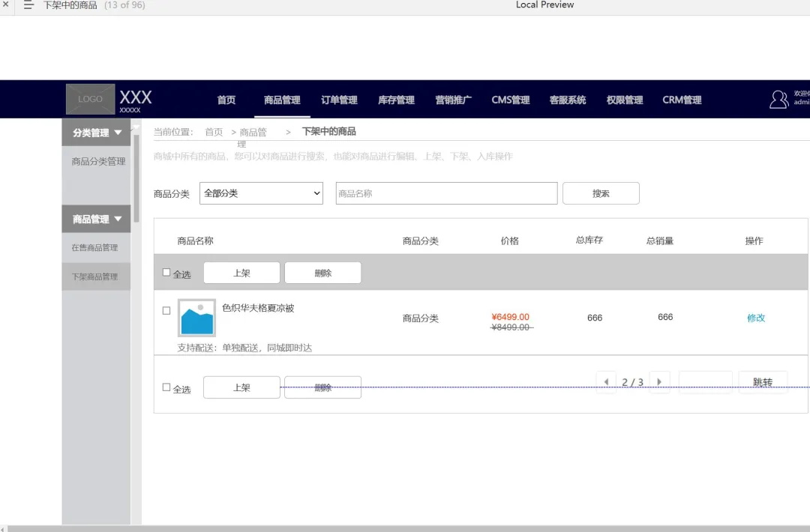Click the 2 / 3 page indicator

[x=633, y=382]
